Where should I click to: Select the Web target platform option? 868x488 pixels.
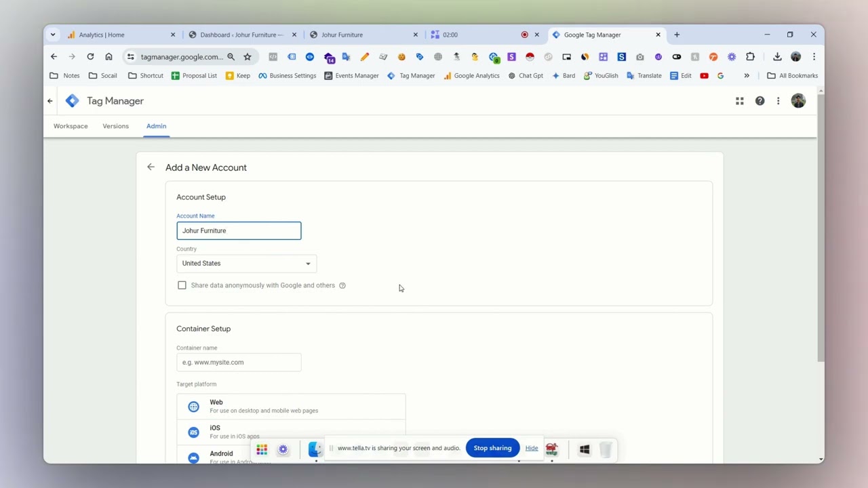click(291, 407)
